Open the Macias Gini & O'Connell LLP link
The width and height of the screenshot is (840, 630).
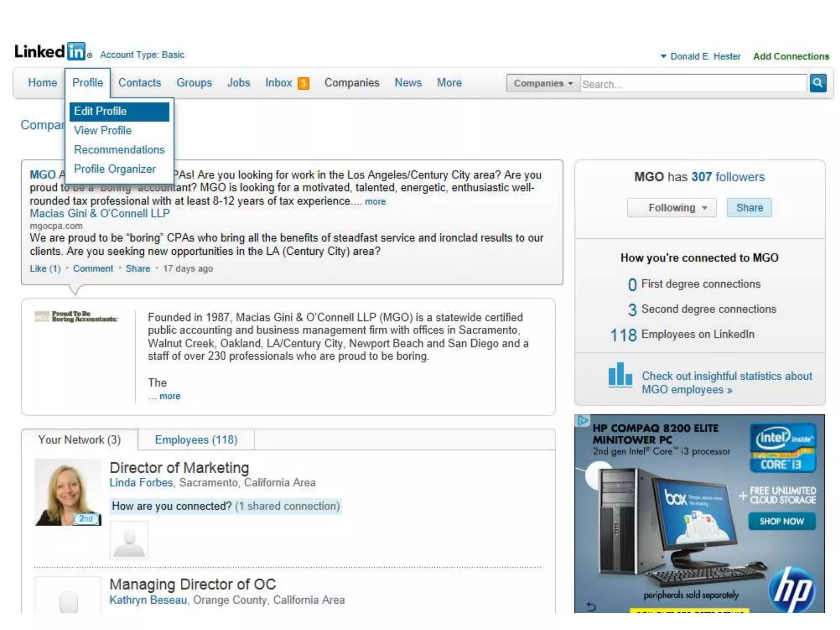[x=100, y=213]
